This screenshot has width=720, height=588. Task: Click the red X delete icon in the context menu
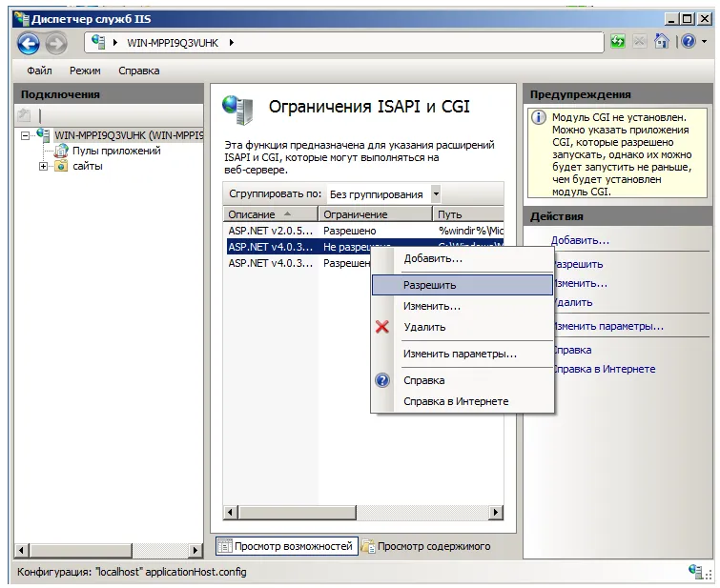click(382, 327)
